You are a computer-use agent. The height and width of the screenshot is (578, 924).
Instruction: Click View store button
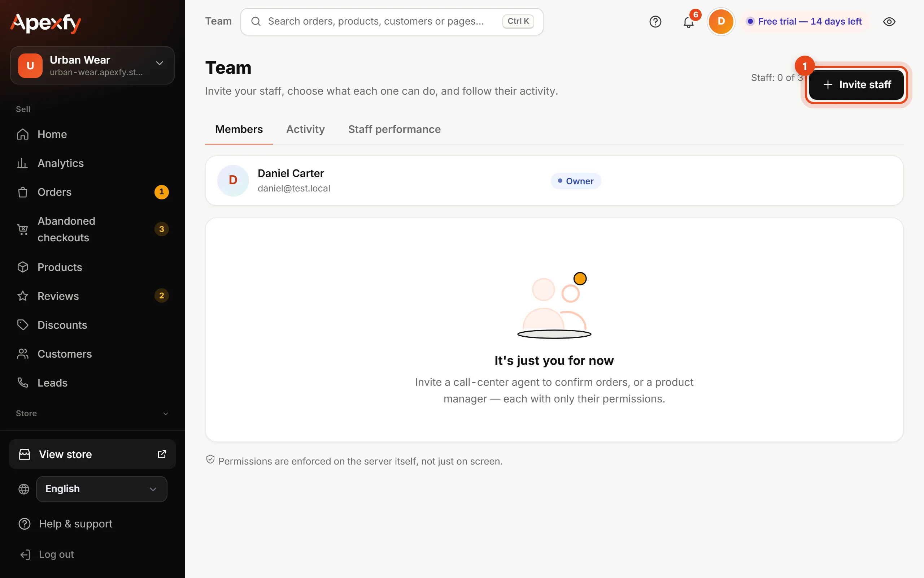pos(92,454)
